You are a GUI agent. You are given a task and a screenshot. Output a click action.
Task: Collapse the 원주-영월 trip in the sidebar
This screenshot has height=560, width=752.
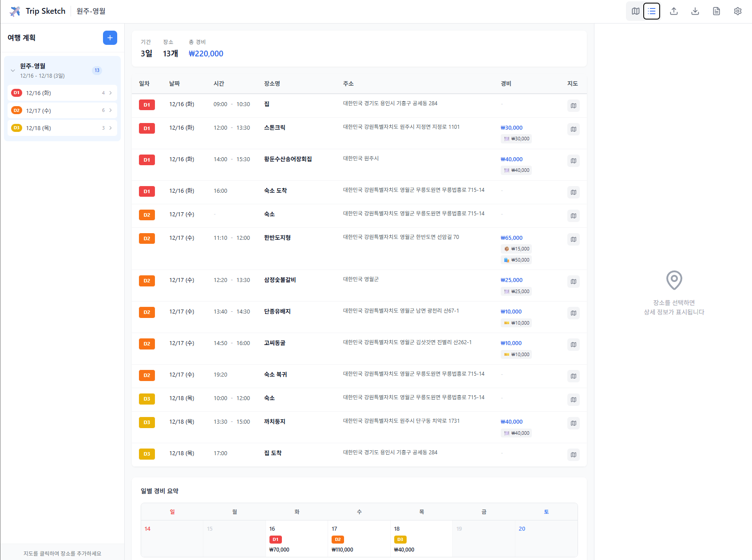13,70
